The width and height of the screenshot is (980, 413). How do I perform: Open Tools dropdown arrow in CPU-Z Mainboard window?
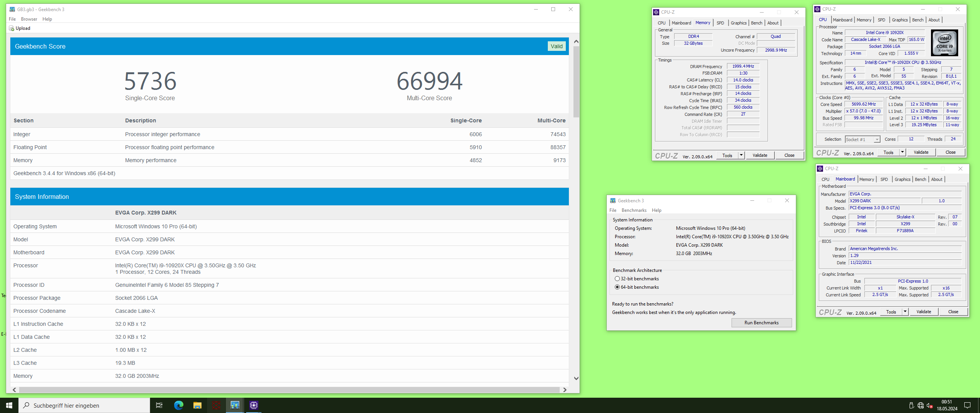click(905, 312)
